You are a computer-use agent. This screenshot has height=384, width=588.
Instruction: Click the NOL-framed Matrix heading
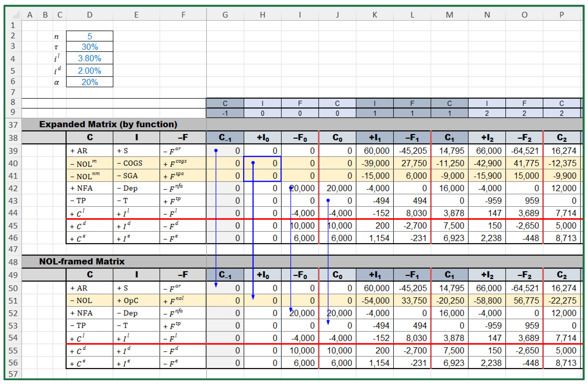(x=82, y=261)
